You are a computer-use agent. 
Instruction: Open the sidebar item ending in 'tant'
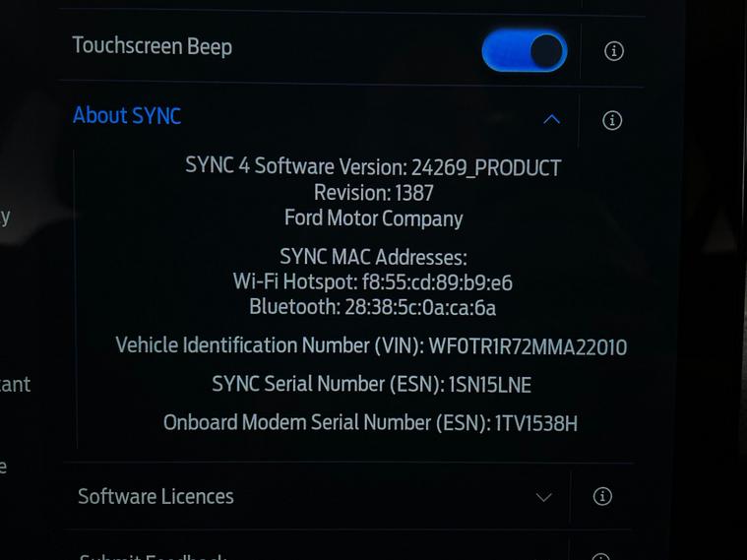15,384
